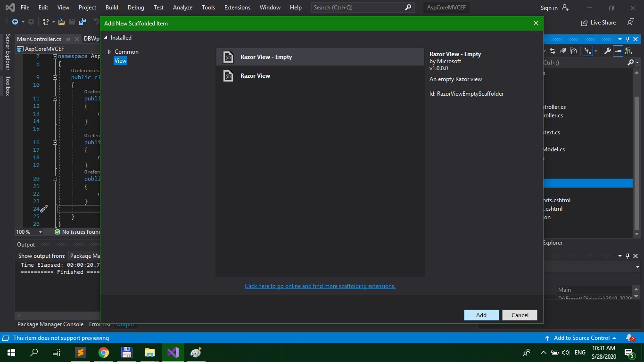Expand the Common category in the dialog
This screenshot has height=362, width=644.
[x=109, y=52]
